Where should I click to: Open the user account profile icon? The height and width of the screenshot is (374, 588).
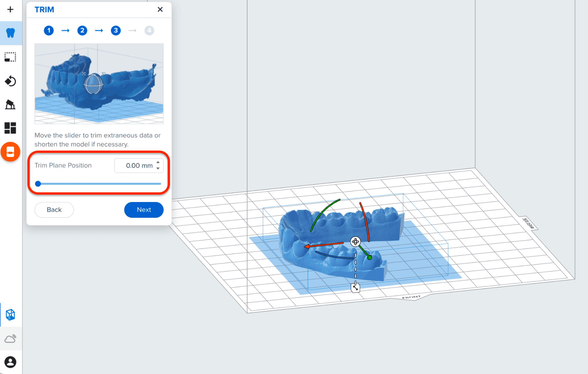[11, 362]
